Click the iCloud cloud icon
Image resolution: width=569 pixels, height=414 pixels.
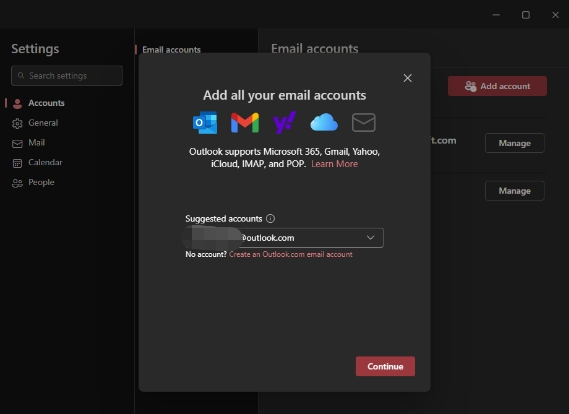324,122
